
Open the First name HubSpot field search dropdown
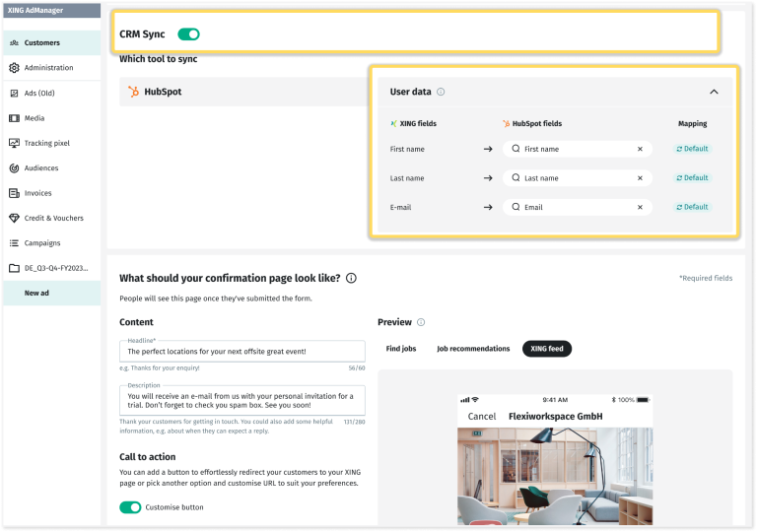[x=572, y=149]
